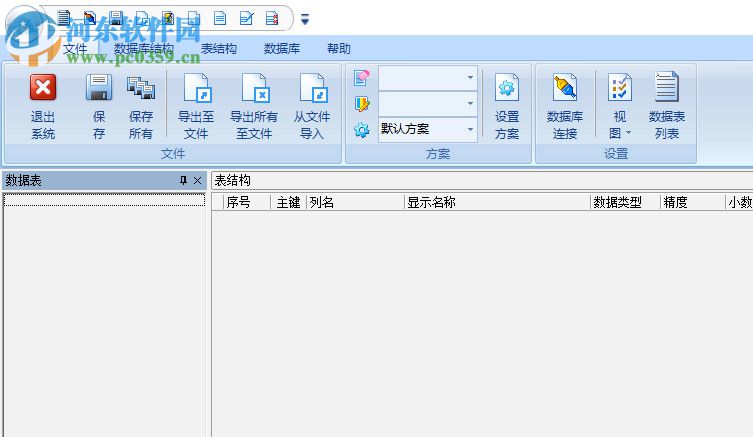This screenshot has height=437, width=753.
Task: Click the 序号 column header
Action: (247, 203)
